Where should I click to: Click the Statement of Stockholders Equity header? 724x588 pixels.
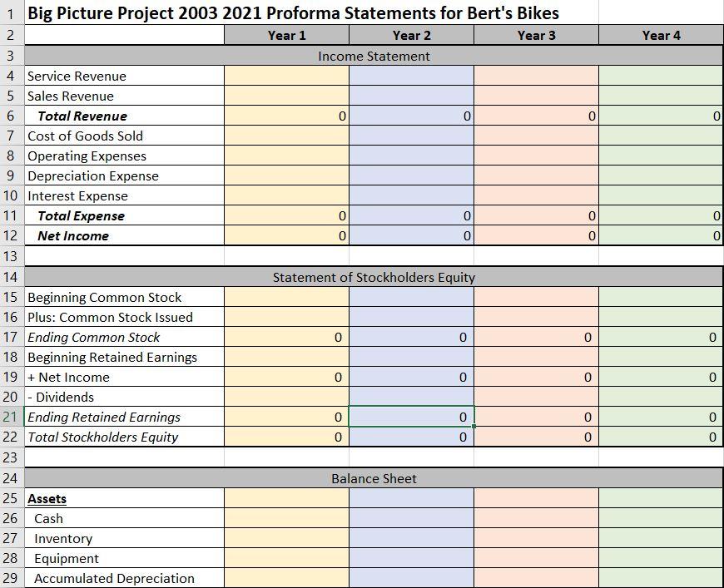pos(374,277)
